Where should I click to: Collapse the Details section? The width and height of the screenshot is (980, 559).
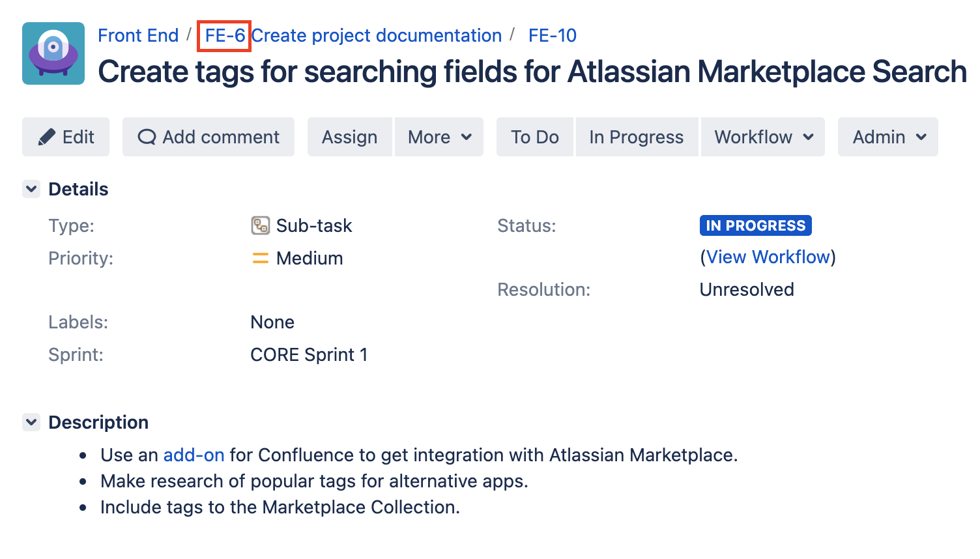31,189
